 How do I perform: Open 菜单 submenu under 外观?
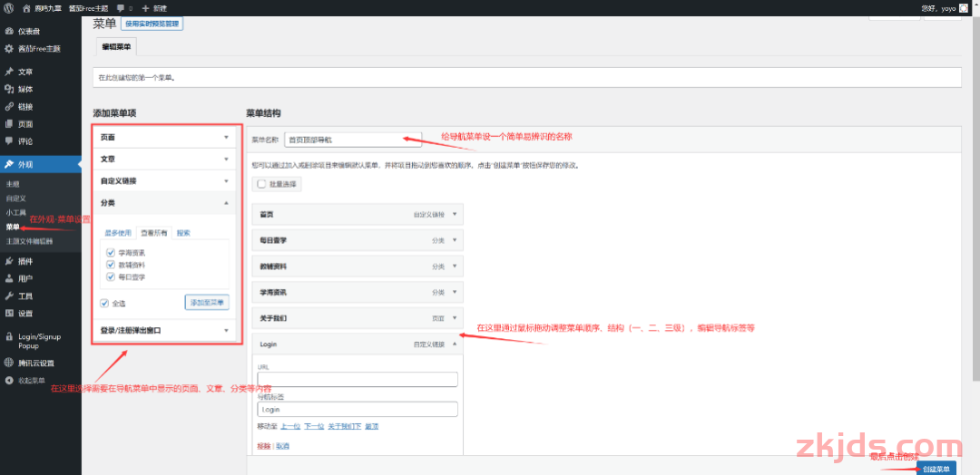(x=13, y=228)
